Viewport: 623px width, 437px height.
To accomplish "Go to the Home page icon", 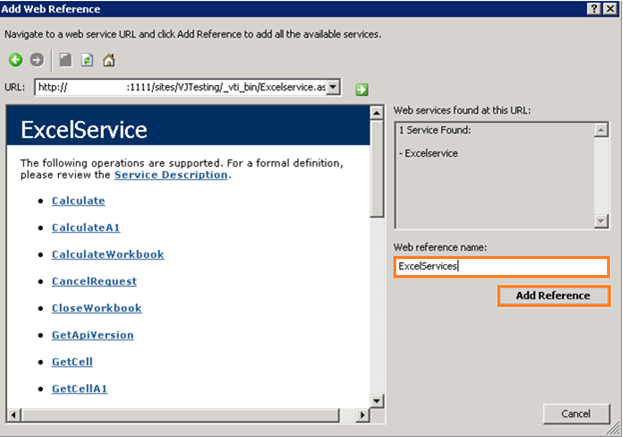I will click(108, 61).
